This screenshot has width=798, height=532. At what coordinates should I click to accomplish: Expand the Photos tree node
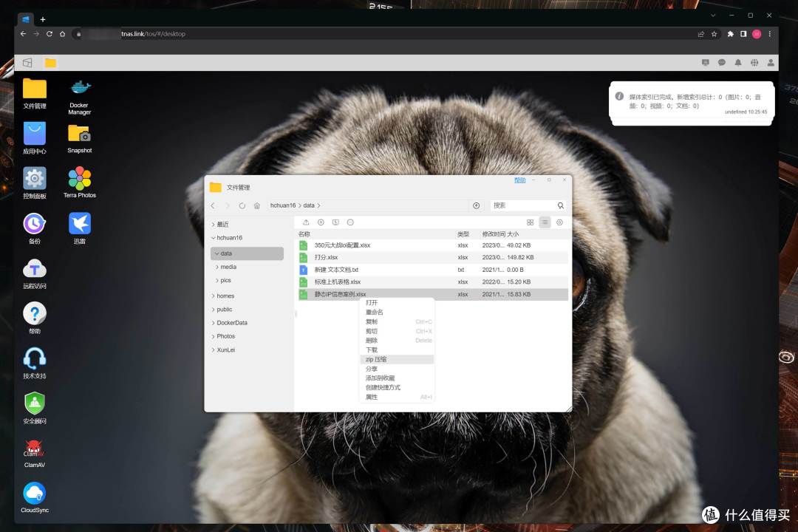(214, 336)
